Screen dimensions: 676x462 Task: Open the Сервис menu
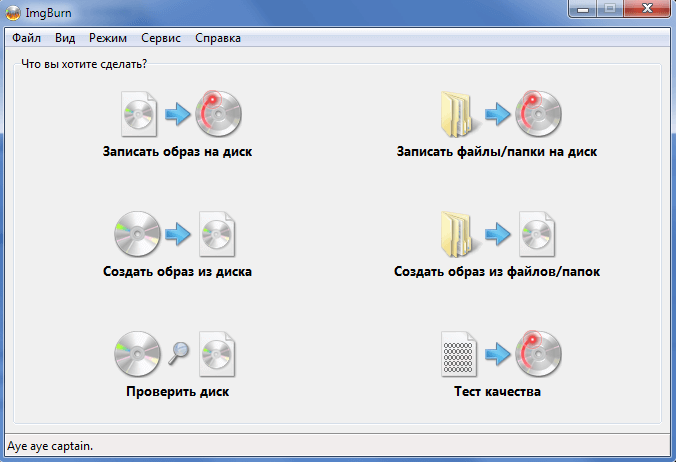click(x=161, y=38)
